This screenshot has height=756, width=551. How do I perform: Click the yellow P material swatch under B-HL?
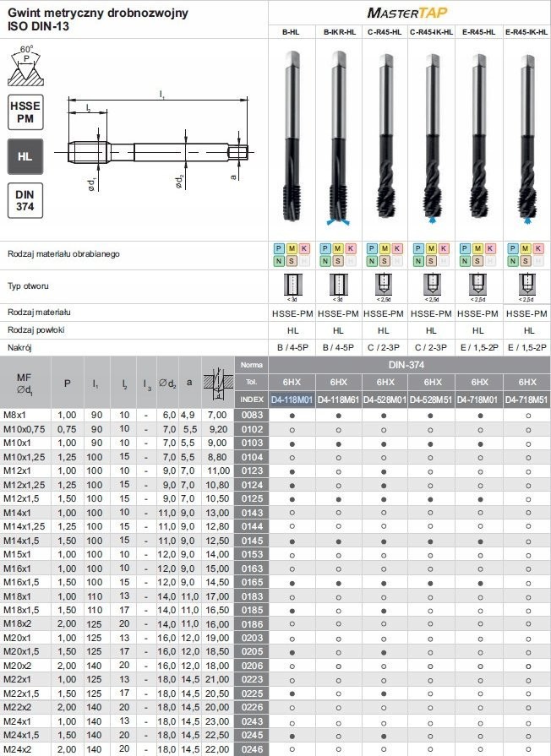point(280,248)
